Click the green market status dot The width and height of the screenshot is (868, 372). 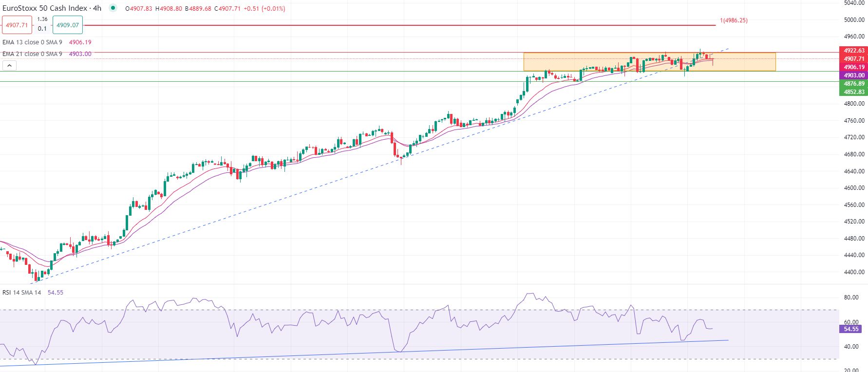pyautogui.click(x=113, y=8)
